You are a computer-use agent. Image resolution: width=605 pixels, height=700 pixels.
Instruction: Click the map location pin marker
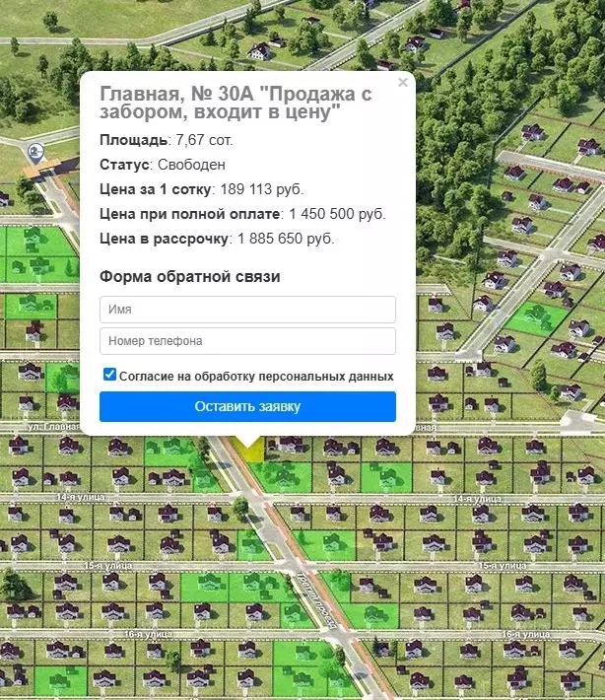(x=35, y=153)
